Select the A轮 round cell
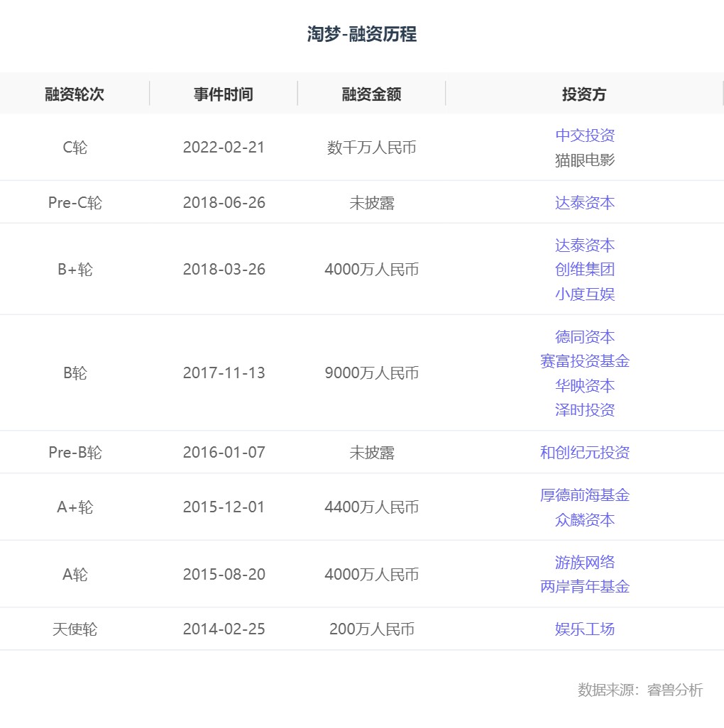This screenshot has width=724, height=728. point(75,574)
